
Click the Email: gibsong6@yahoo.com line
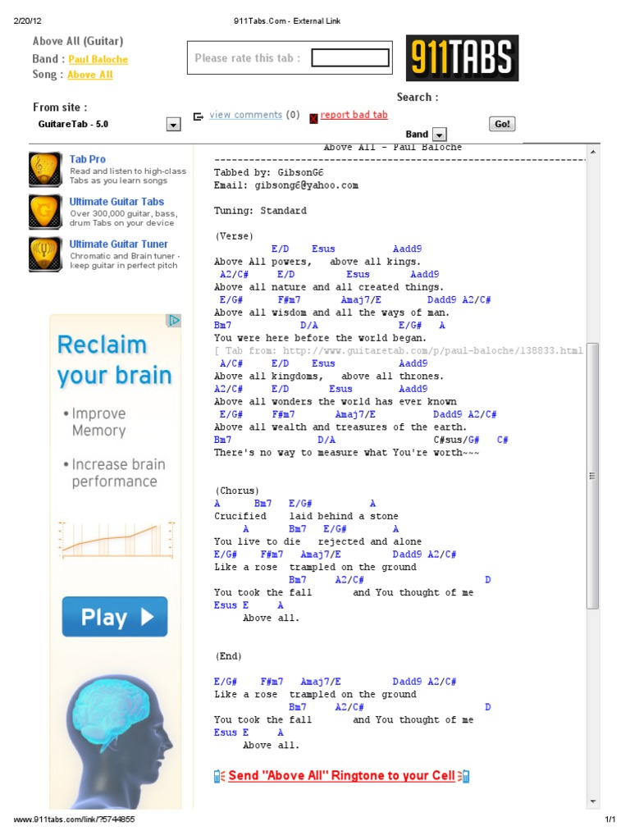tap(286, 185)
